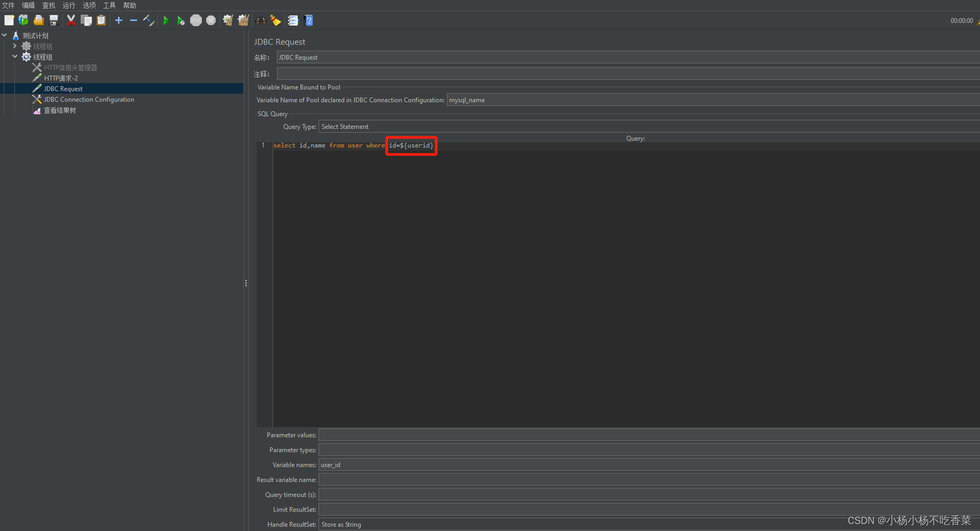980x531 pixels.
Task: Collapse the active 线程组 node
Action: point(15,56)
